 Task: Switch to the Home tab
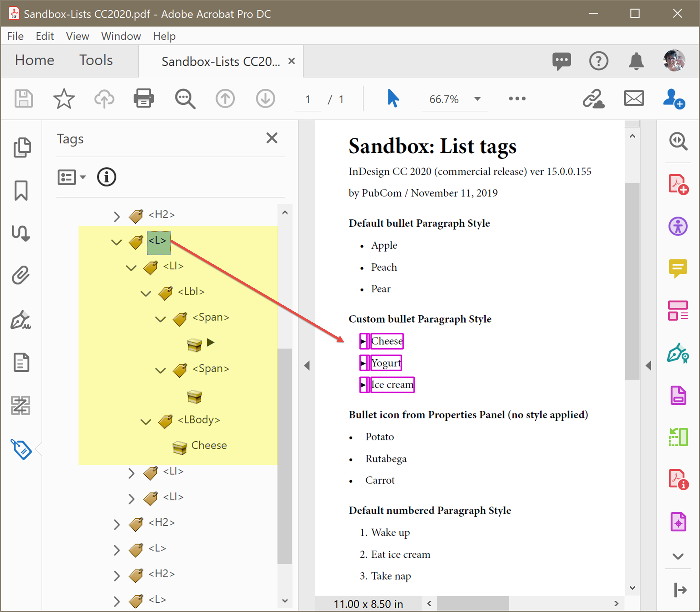click(34, 60)
